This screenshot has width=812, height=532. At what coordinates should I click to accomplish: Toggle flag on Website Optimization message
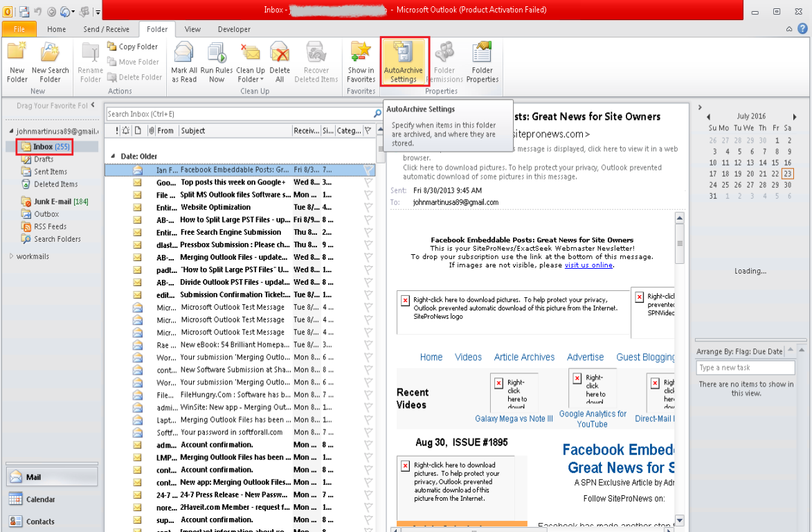[368, 207]
